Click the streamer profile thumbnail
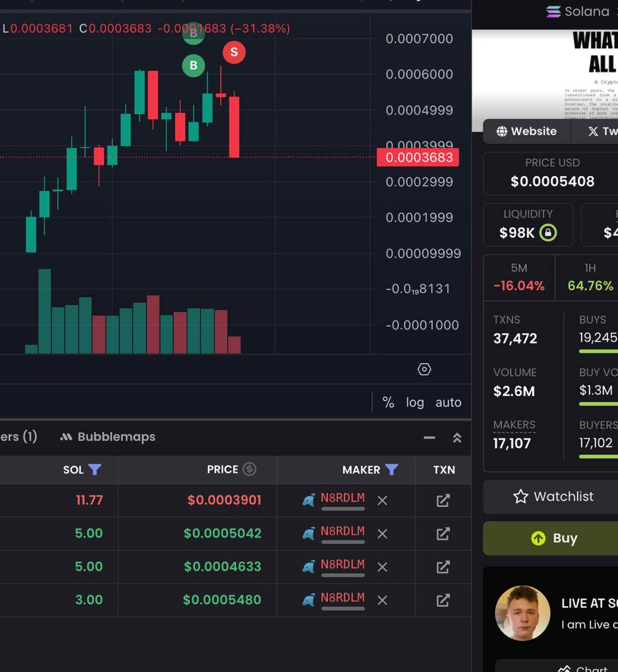The height and width of the screenshot is (672, 618). tap(523, 613)
